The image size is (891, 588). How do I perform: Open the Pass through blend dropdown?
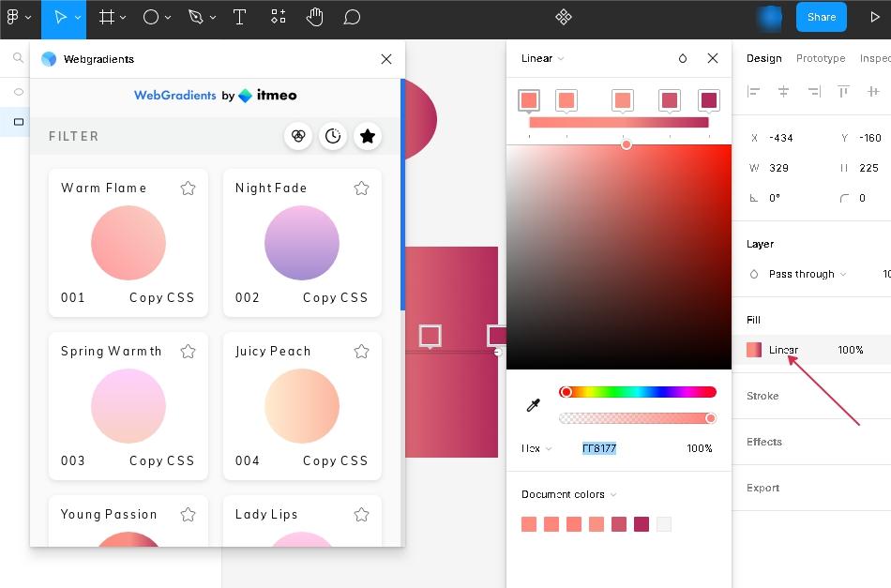coord(807,274)
